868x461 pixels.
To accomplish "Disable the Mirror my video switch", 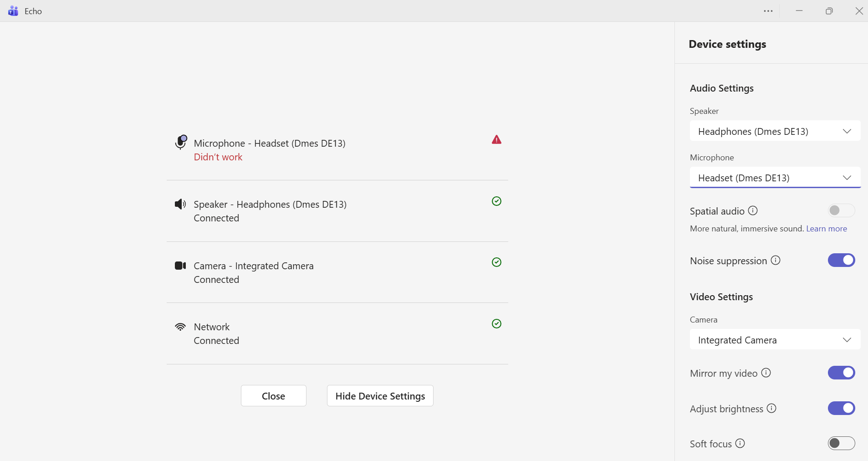I will pyautogui.click(x=842, y=373).
